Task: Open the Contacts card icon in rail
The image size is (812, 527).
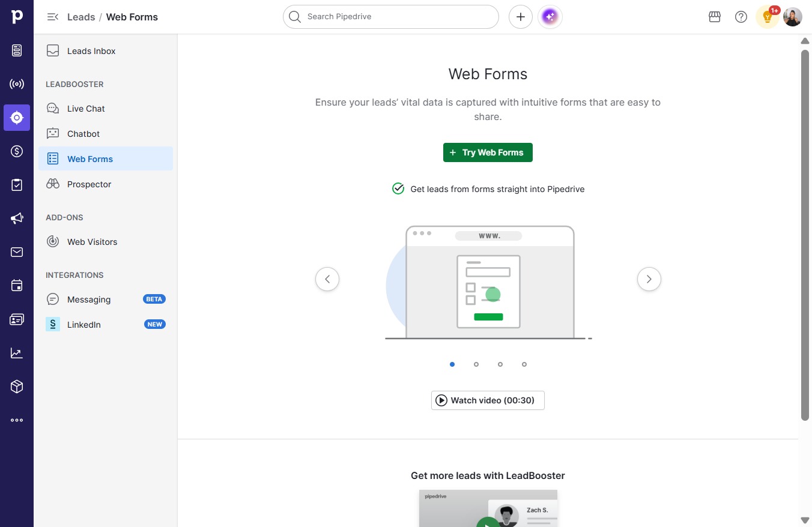Action: 17,319
